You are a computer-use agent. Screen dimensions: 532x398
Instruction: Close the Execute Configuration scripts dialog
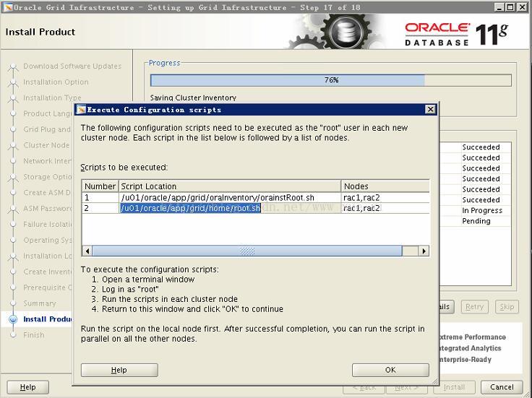coord(430,109)
